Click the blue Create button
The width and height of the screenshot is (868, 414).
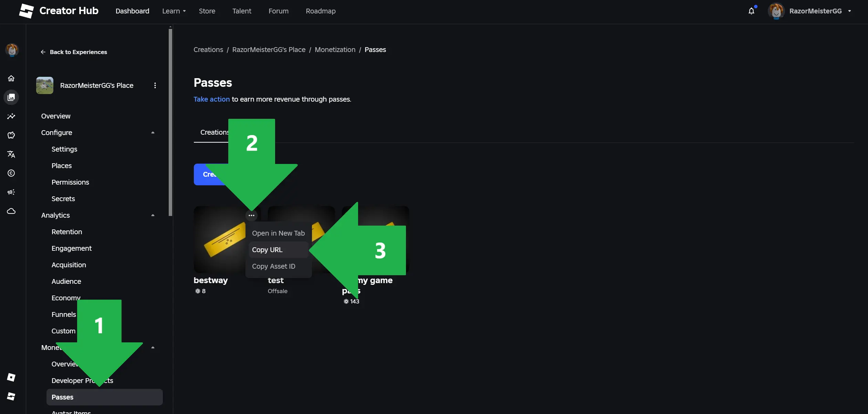coord(211,174)
